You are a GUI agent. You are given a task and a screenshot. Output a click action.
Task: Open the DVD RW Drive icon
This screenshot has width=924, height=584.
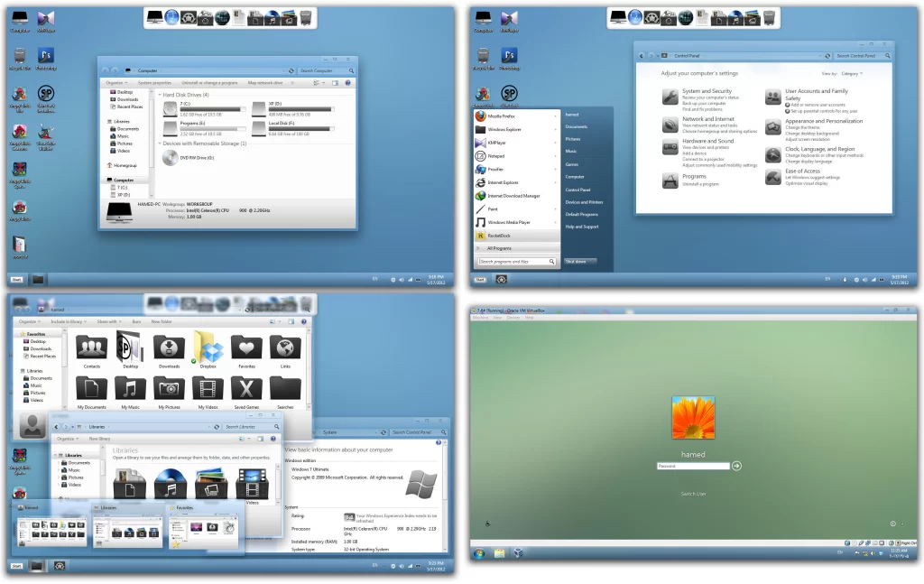(171, 157)
